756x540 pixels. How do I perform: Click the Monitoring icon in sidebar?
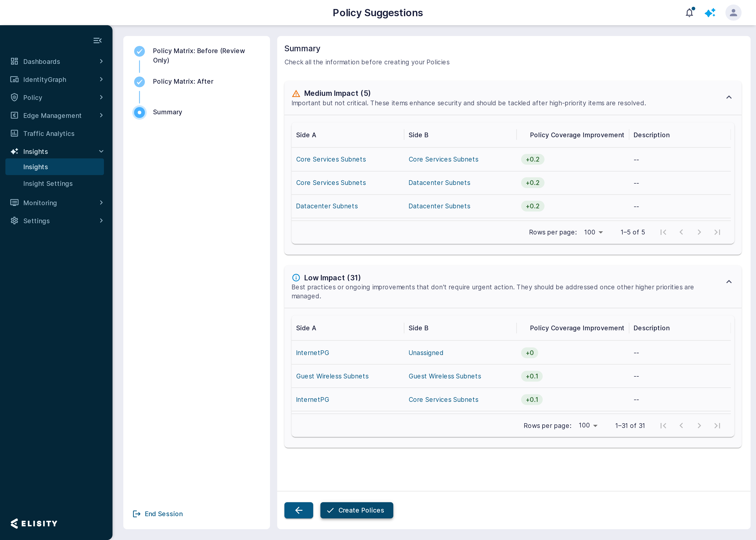tap(14, 202)
